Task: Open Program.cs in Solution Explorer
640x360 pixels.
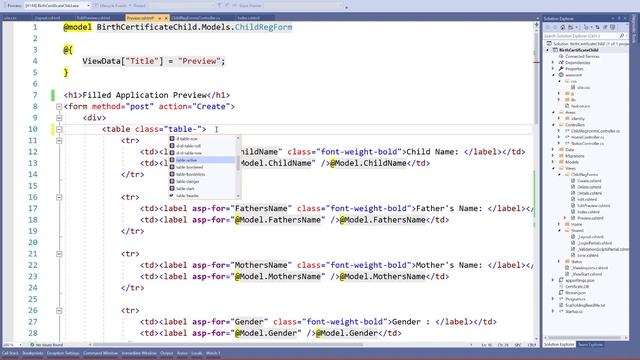Action: click(576, 299)
